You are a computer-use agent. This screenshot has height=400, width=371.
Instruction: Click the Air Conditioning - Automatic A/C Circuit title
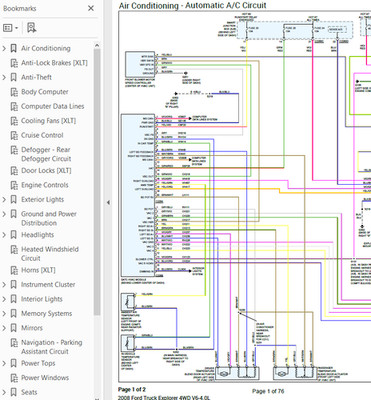(193, 5)
